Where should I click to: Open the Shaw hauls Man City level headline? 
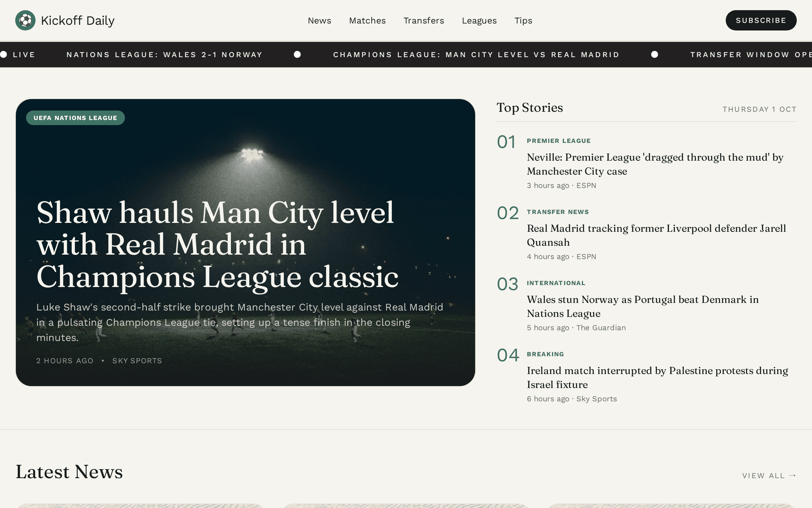pyautogui.click(x=217, y=244)
